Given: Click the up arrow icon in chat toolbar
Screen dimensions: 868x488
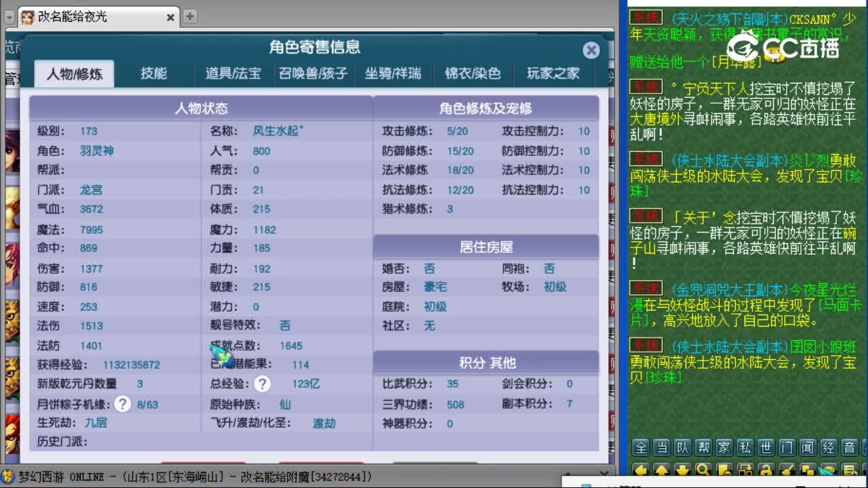Looking at the screenshot, I should 662,469.
